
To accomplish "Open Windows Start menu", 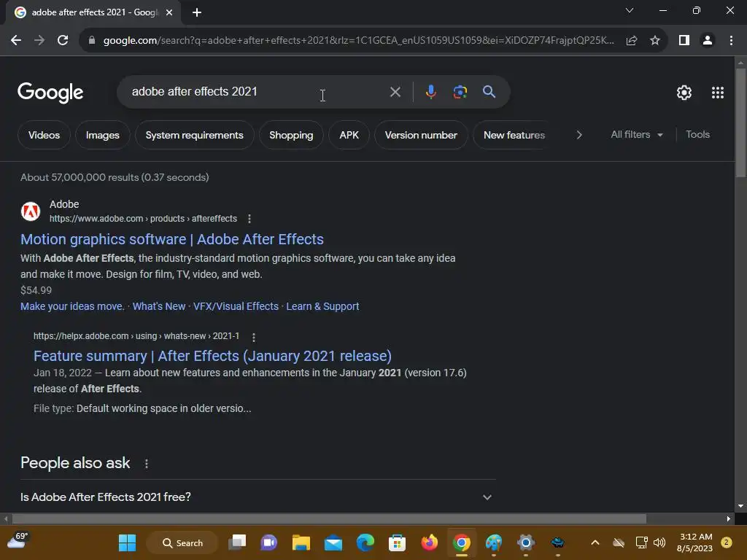I will click(127, 542).
